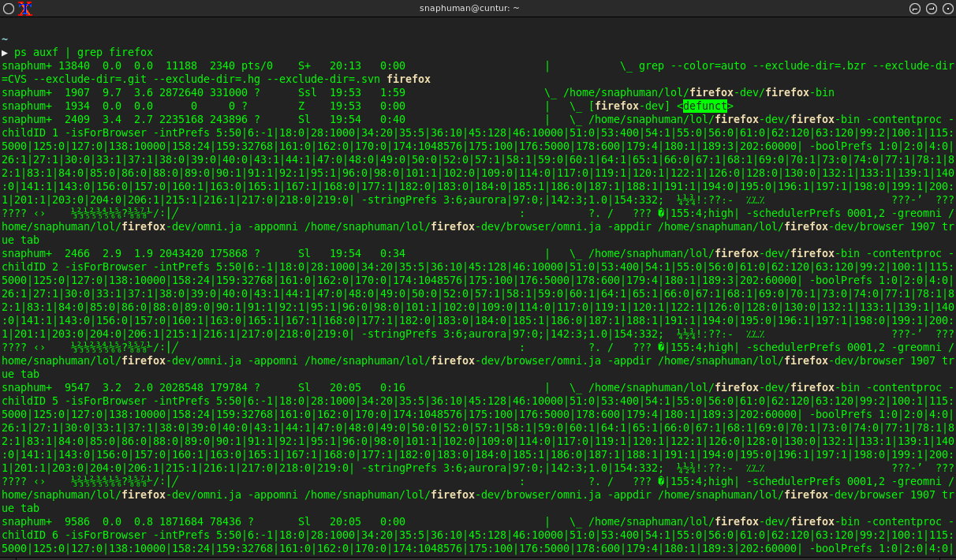
Task: Click the RSS value 175868
Action: click(229, 253)
